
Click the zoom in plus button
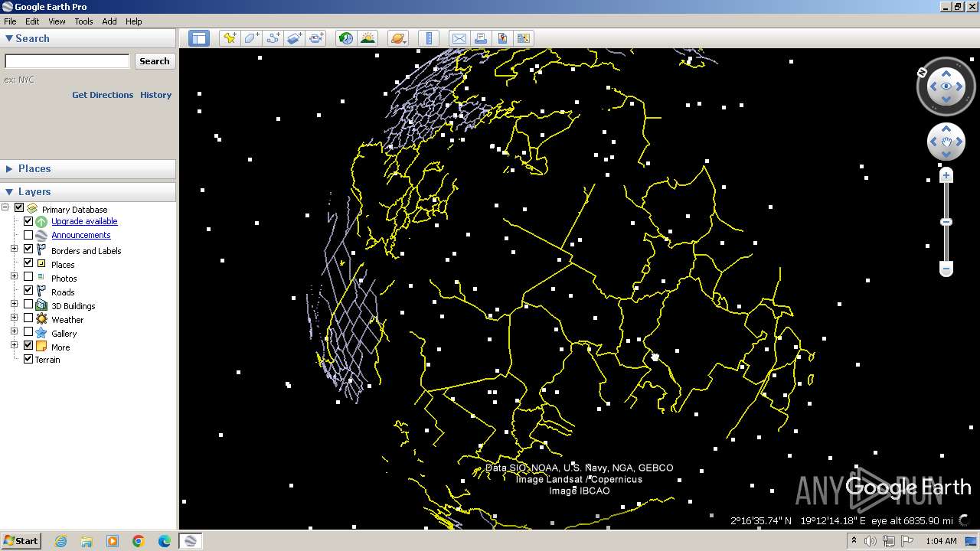point(946,176)
